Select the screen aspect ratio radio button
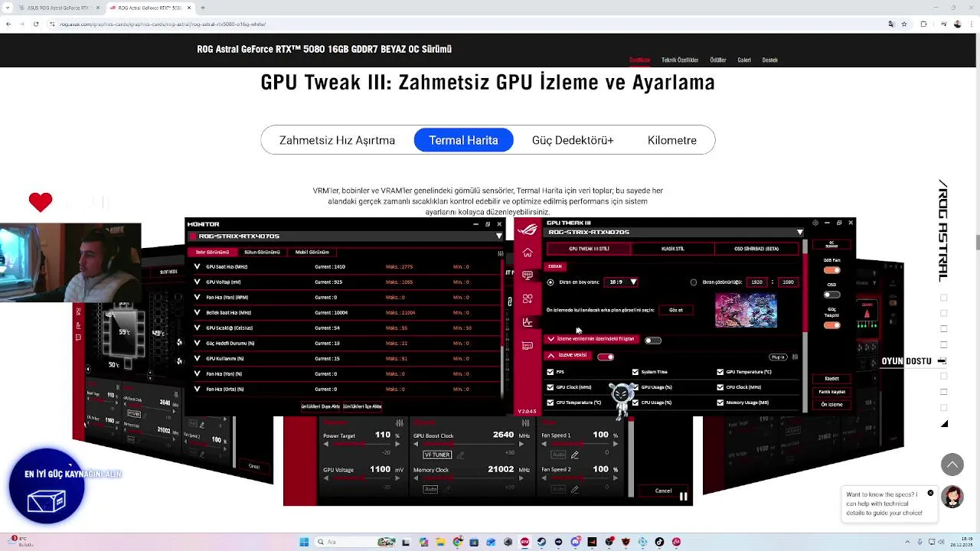The image size is (980, 551). pyautogui.click(x=550, y=282)
